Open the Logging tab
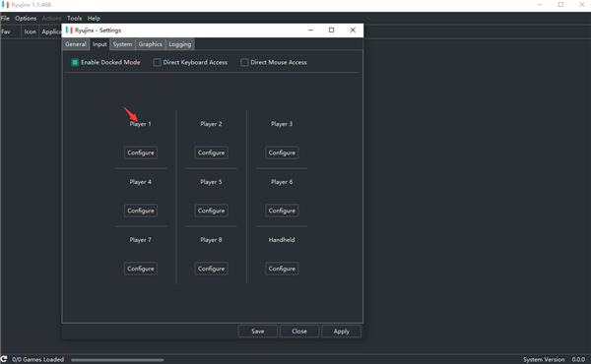591x364 pixels. click(180, 44)
